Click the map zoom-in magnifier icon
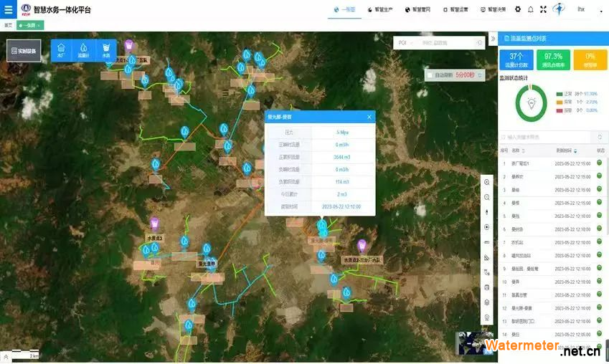609x364 pixels. click(x=487, y=183)
